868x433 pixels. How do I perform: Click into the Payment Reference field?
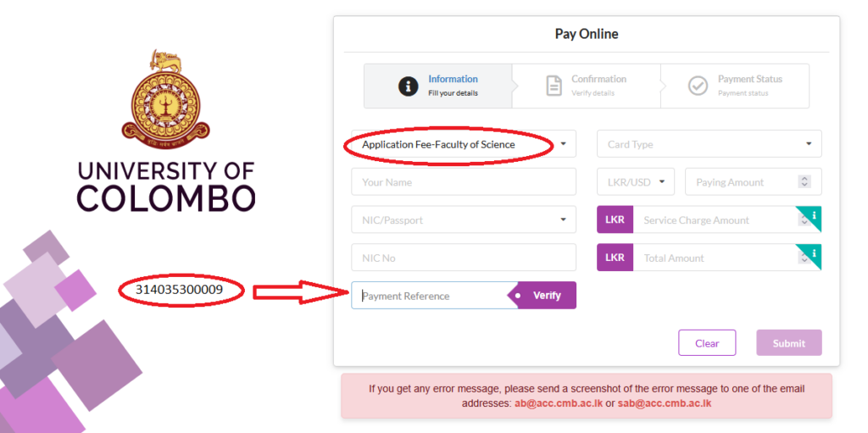pos(430,295)
